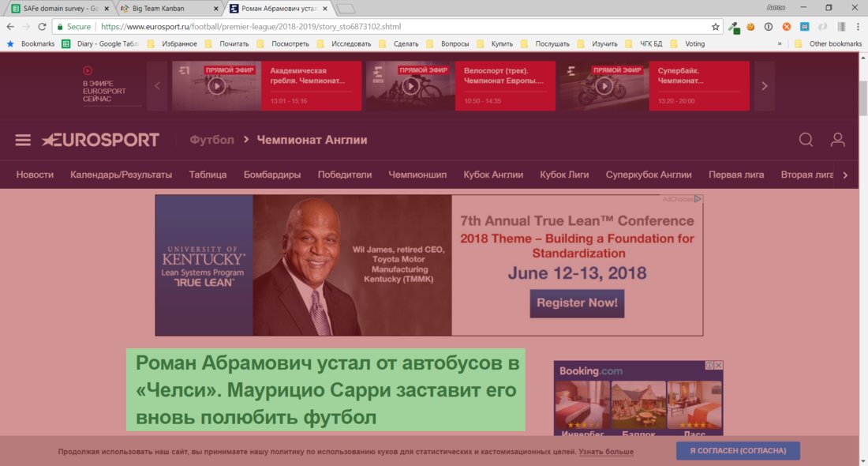Open Календарь/Результаты section
This screenshot has width=868, height=466.
click(122, 175)
